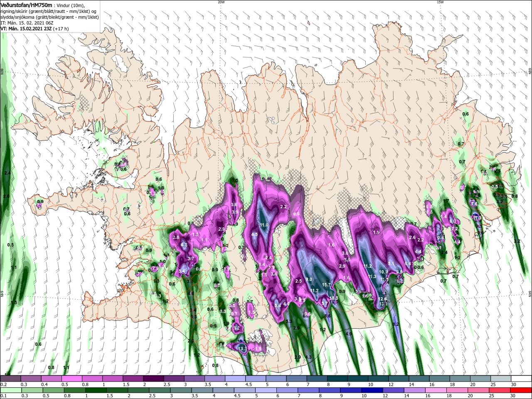Click the '11.0' precipitation value on the map

tap(264, 225)
